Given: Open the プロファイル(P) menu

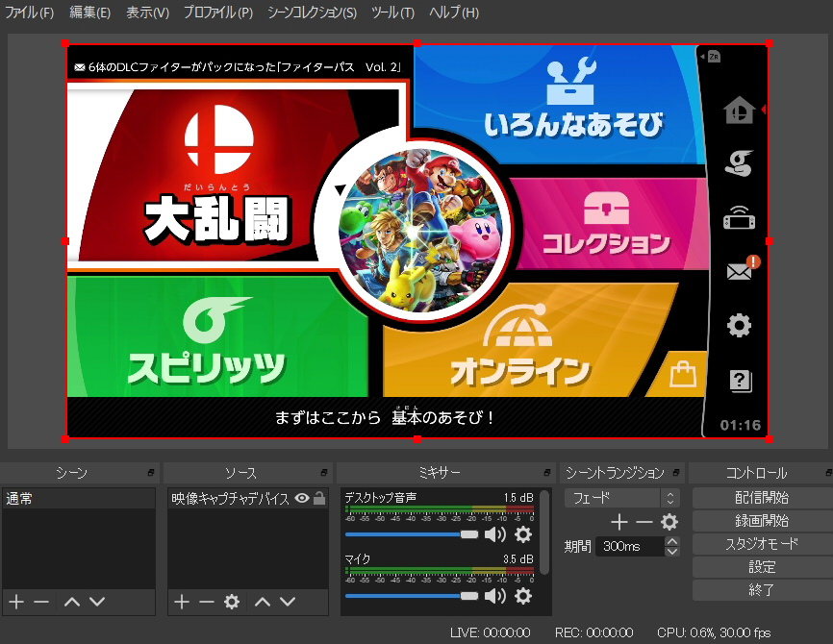Looking at the screenshot, I should coord(217,12).
